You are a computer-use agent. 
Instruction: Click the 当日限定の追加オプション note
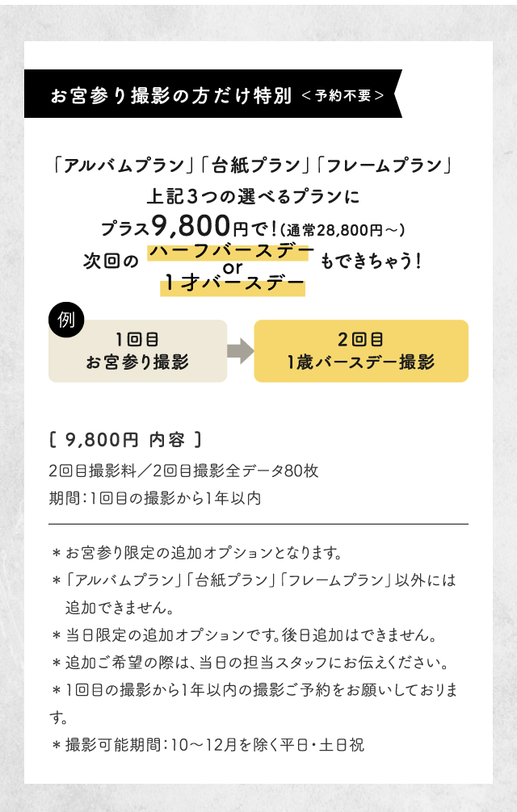[x=245, y=635]
